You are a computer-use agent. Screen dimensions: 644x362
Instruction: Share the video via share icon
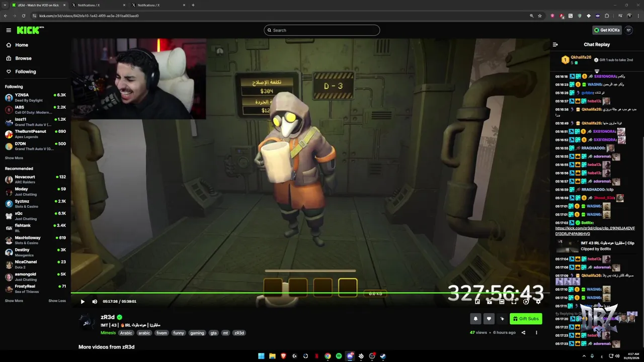point(523,332)
